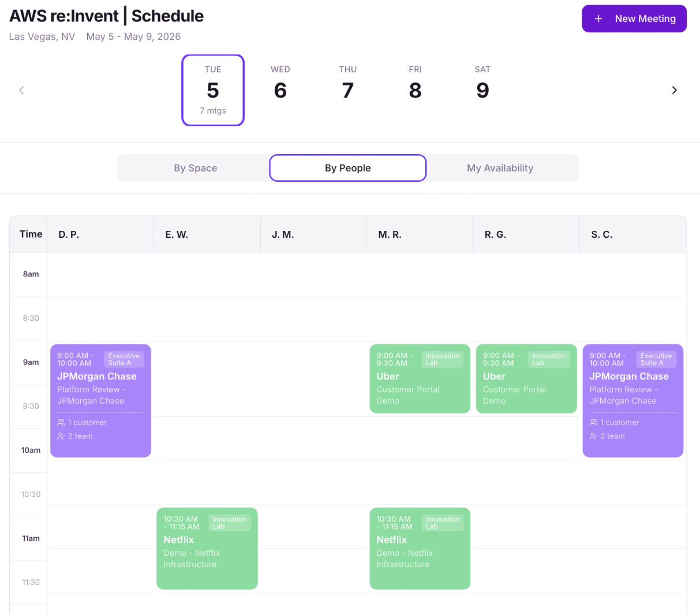The width and height of the screenshot is (700, 614).
Task: Click the Innovation Lab badge on Uber's M.R. card
Action: pos(442,359)
